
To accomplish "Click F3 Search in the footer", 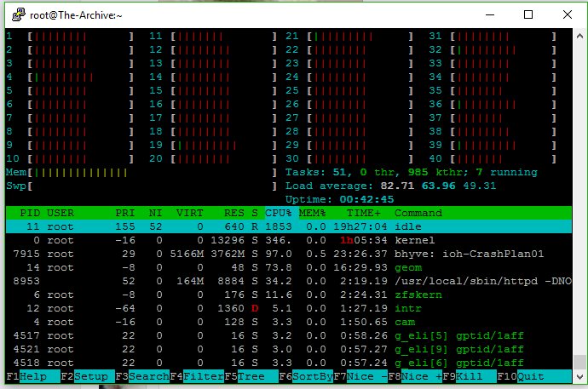I will [x=142, y=376].
